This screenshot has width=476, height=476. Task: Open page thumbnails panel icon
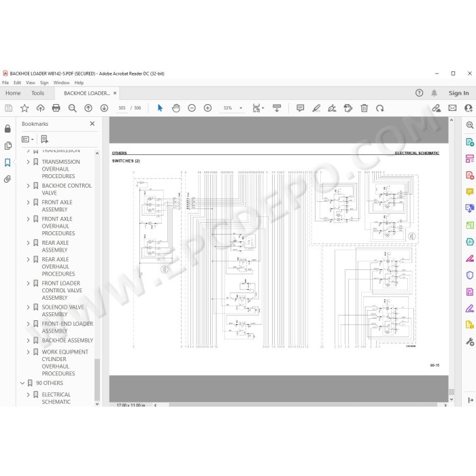pyautogui.click(x=8, y=146)
